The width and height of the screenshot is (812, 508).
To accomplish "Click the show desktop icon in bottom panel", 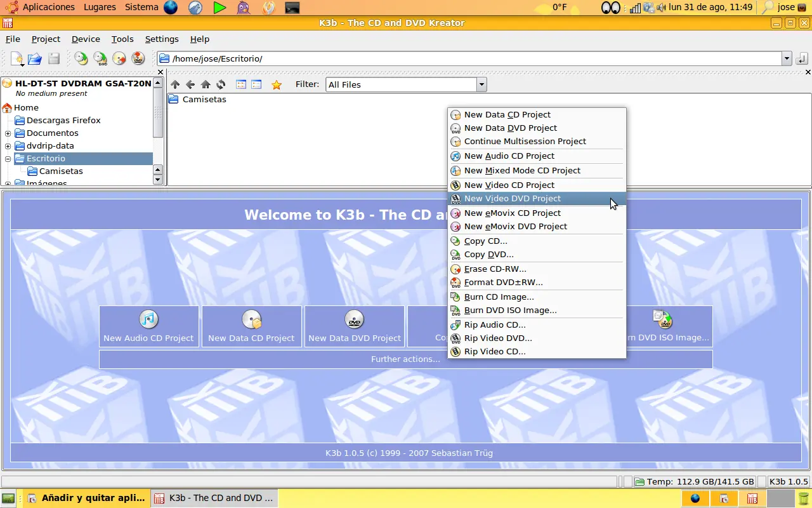I will pos(8,498).
